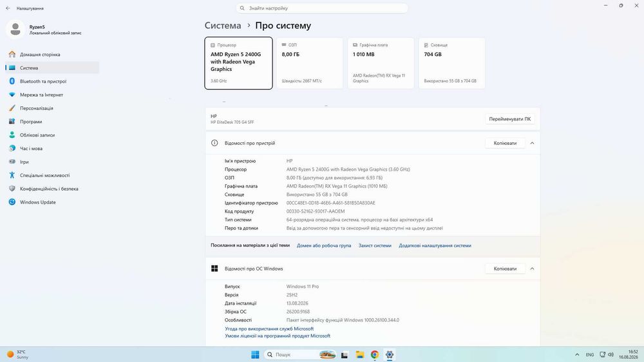This screenshot has width=644, height=362.
Task: Open Програми settings
Action: pyautogui.click(x=52, y=122)
